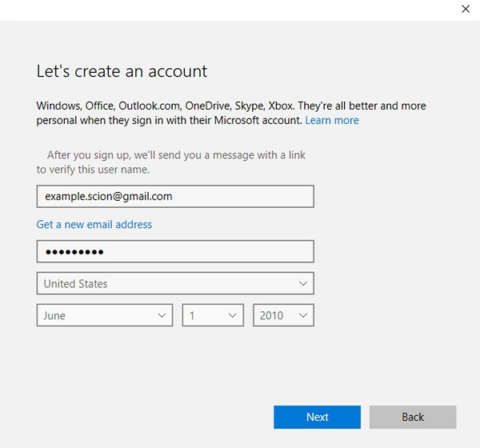Click Get a new email address
The width and height of the screenshot is (480, 448).
[x=94, y=225]
